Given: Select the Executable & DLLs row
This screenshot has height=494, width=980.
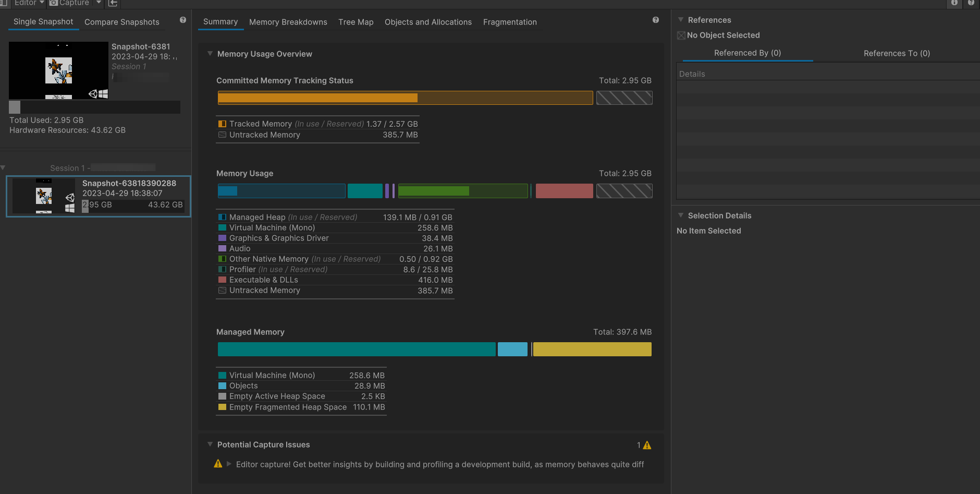Looking at the screenshot, I should click(x=335, y=280).
